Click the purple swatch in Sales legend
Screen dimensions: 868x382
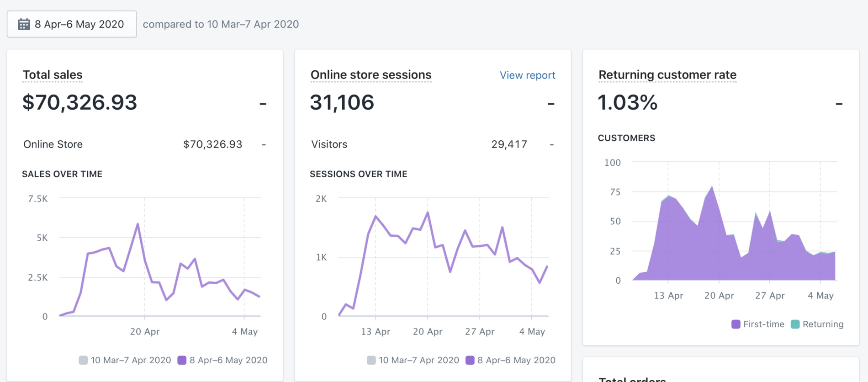coord(182,360)
